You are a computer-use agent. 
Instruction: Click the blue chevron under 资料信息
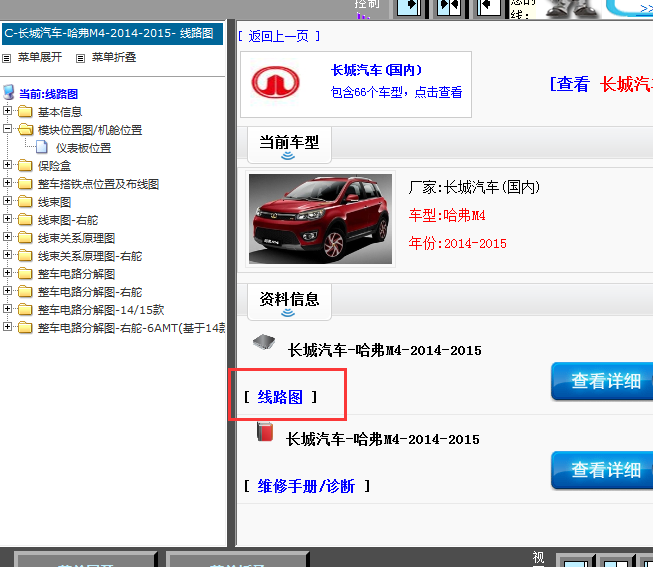(288, 313)
